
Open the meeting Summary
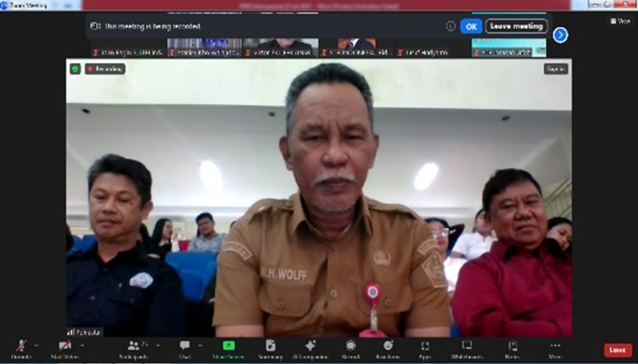(x=270, y=346)
